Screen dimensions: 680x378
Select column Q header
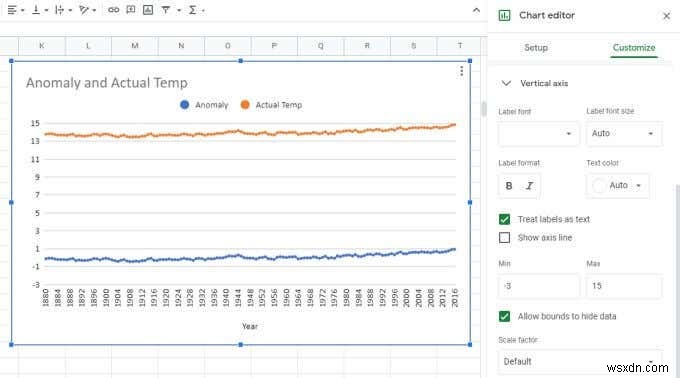(x=320, y=46)
